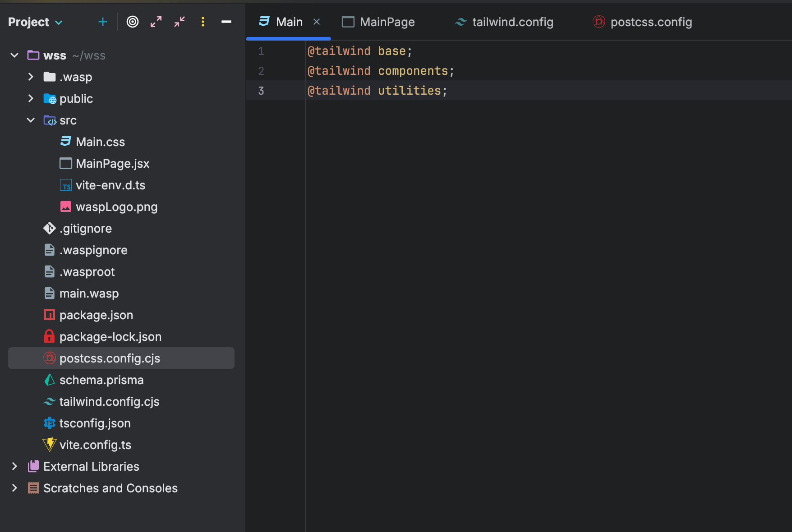
Task: Click the Tailwind icon of tailwind.config.cjs
Action: pyautogui.click(x=50, y=401)
